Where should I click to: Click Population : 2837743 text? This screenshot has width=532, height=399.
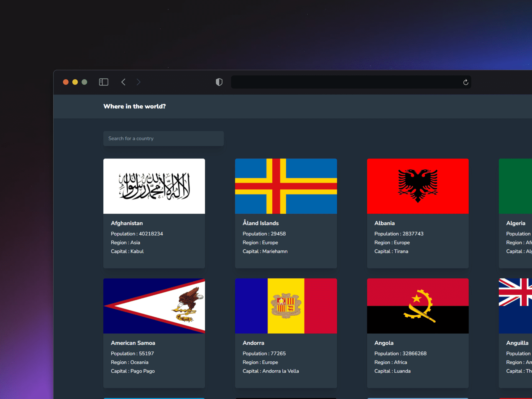399,234
